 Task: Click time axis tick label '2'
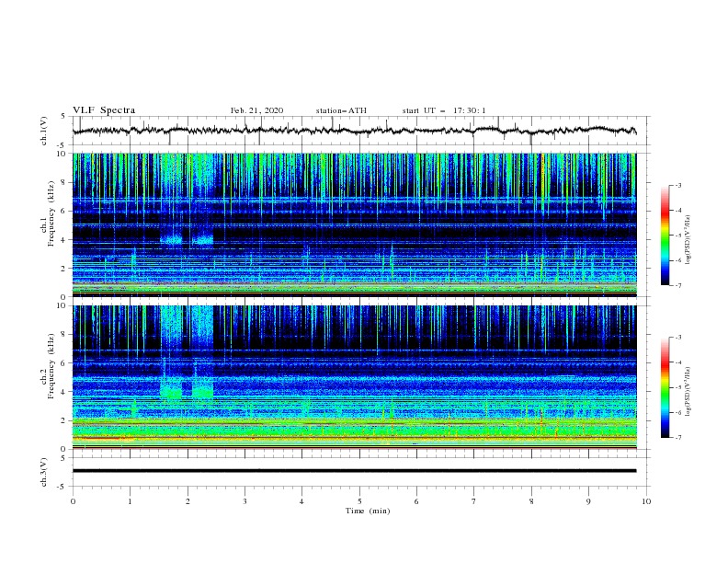click(x=188, y=501)
